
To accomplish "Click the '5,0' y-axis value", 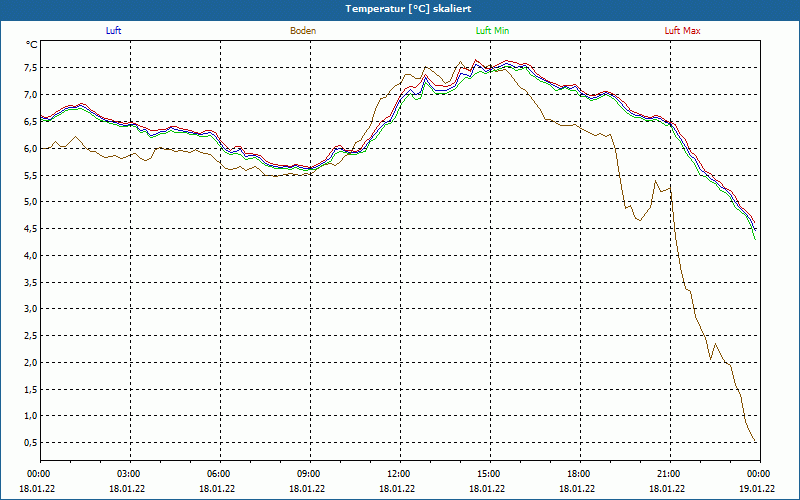I will point(31,202).
